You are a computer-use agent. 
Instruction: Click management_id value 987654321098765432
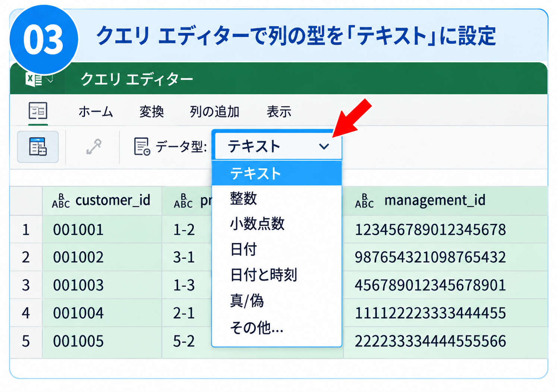(x=430, y=257)
